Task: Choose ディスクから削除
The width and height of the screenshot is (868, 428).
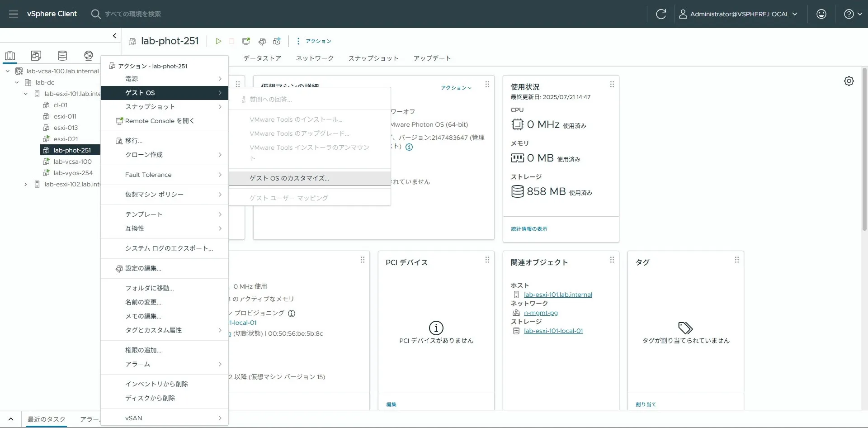Action: click(x=165, y=398)
